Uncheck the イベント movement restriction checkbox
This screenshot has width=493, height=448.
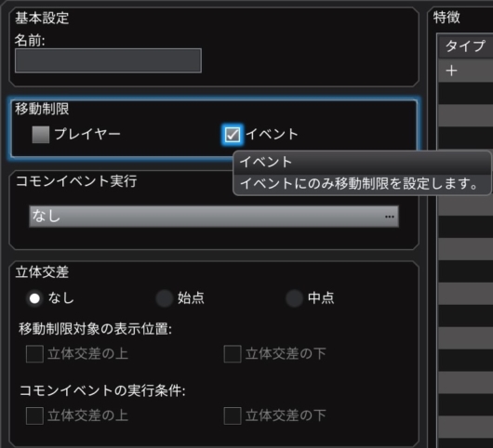232,135
